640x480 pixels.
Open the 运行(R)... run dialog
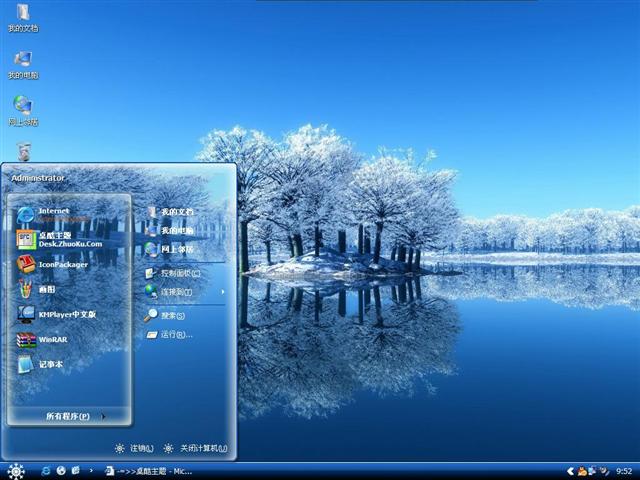(169, 335)
